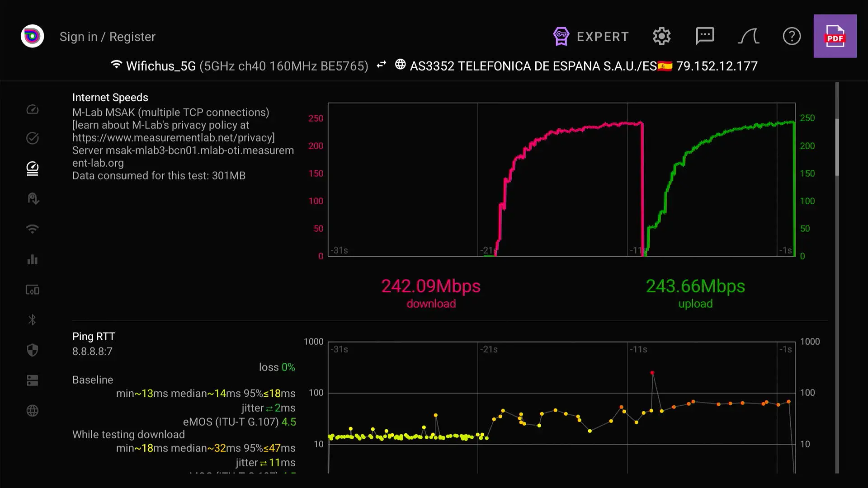
Task: Select the speedometer dashboard sidebar icon
Action: click(x=33, y=109)
